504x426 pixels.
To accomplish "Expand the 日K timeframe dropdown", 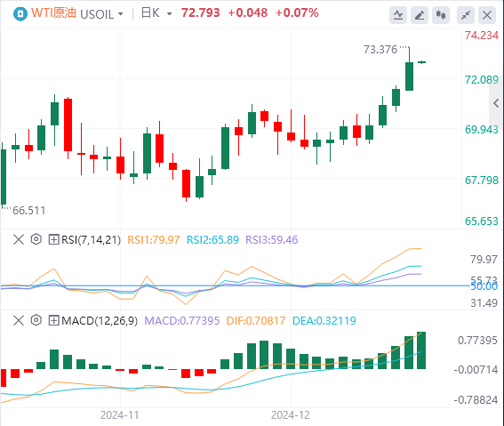I will (170, 14).
